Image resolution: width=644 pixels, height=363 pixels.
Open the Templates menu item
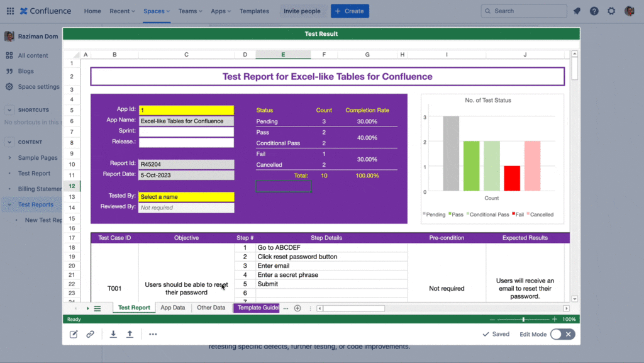click(x=254, y=11)
